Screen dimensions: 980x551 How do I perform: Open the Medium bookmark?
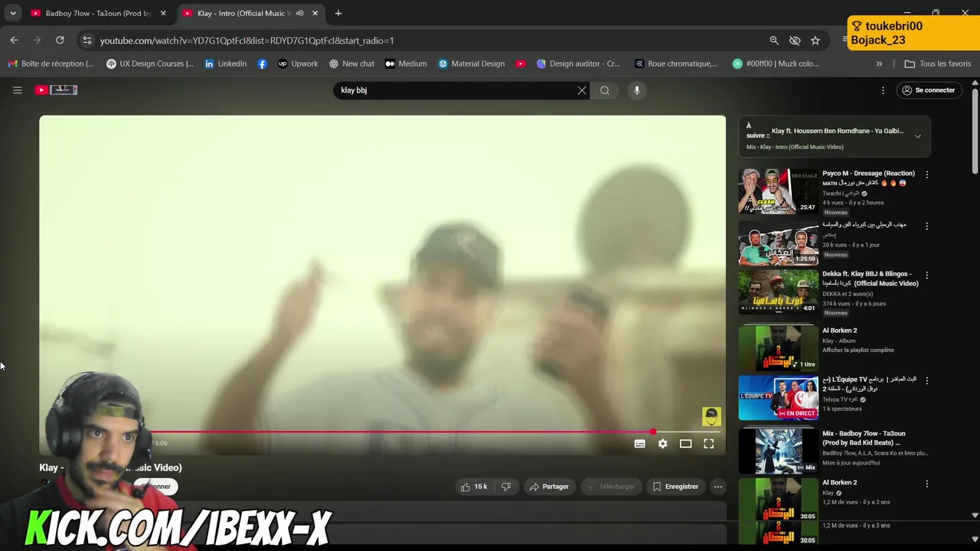click(x=406, y=64)
